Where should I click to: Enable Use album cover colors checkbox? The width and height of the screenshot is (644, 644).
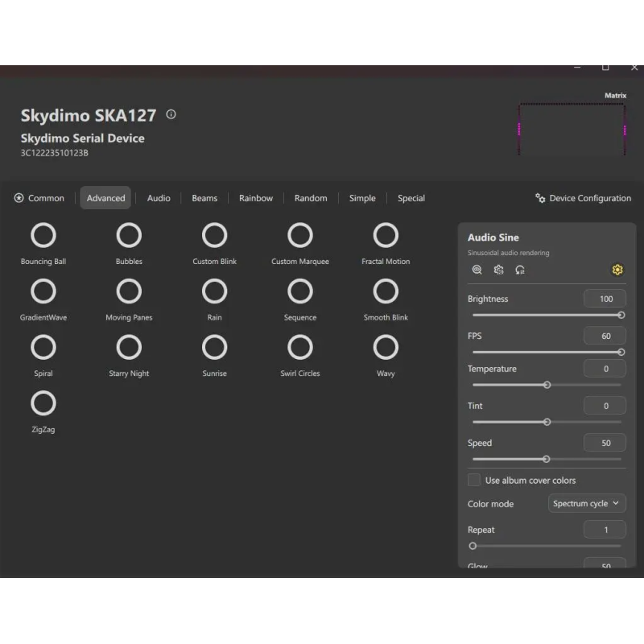(x=474, y=480)
